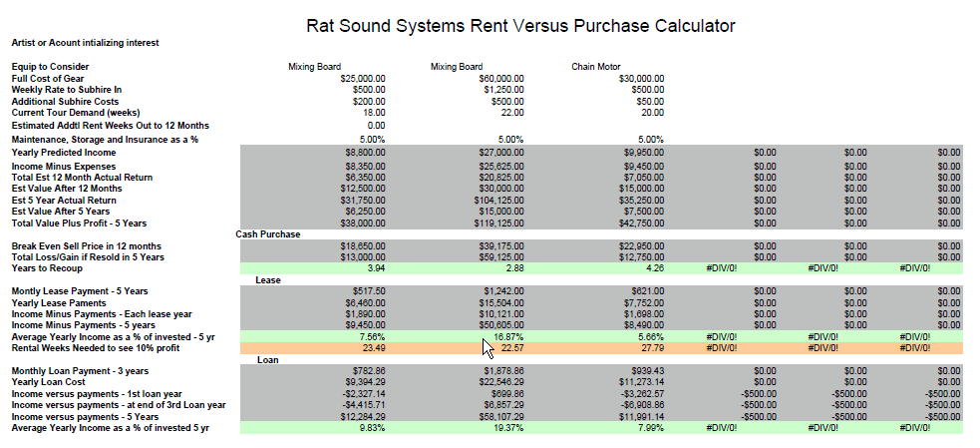Select the 'Lease' section heading

pos(268,280)
